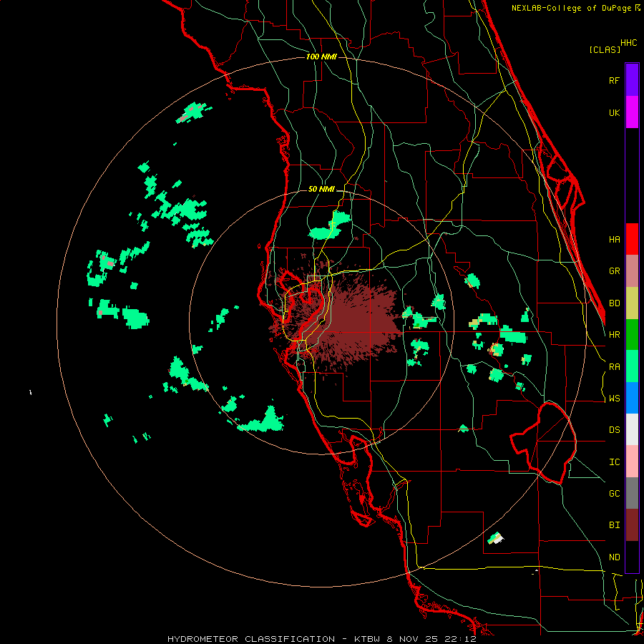Viewport: 644px width, 644px height.
Task: Select the yellow BD legend color block
Action: [632, 303]
